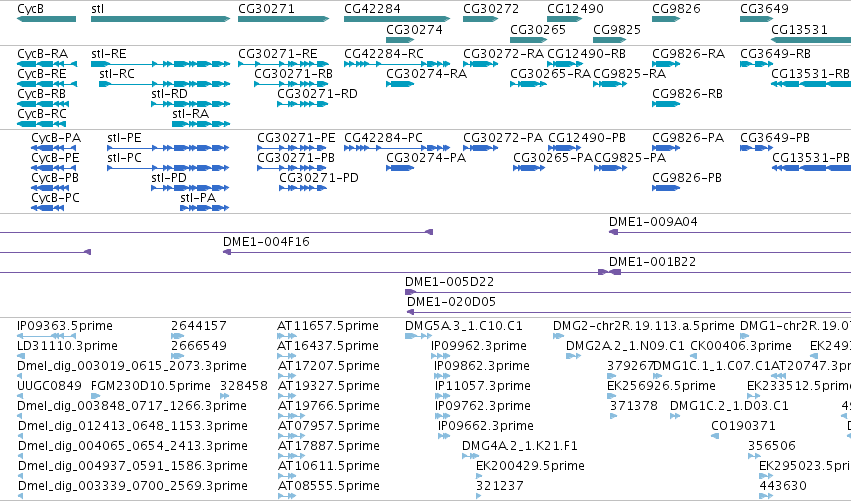This screenshot has width=851, height=501.
Task: Select the DME1-020D05 clone feature
Action: pyautogui.click(x=629, y=312)
